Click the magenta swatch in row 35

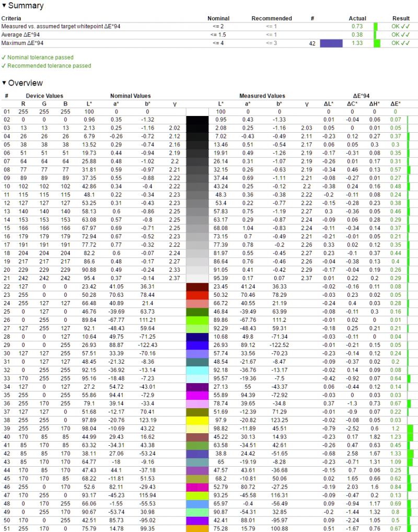198,395
